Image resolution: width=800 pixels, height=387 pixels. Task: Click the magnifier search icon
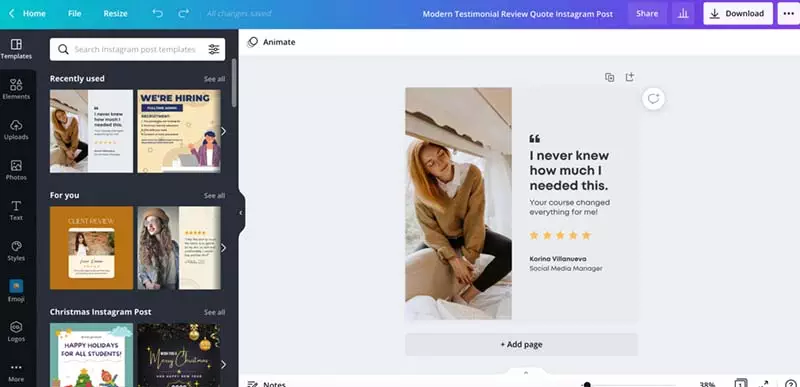(x=63, y=49)
